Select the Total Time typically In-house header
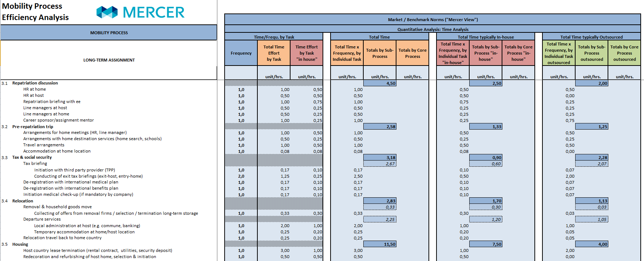 [486, 37]
